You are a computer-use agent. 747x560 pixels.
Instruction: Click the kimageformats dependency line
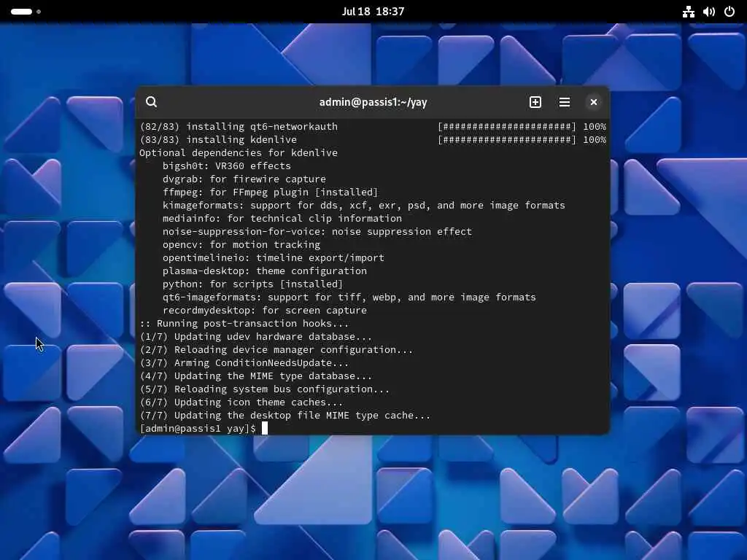(364, 205)
